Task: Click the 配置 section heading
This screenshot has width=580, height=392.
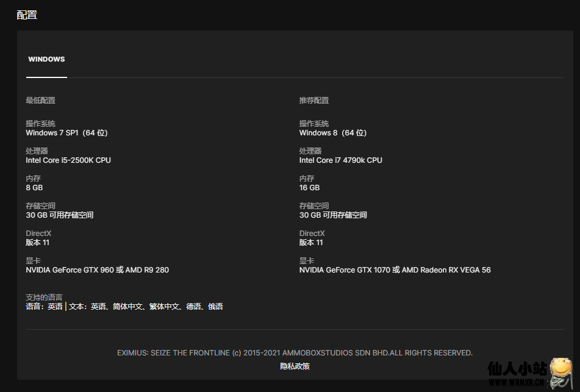Action: pos(27,15)
